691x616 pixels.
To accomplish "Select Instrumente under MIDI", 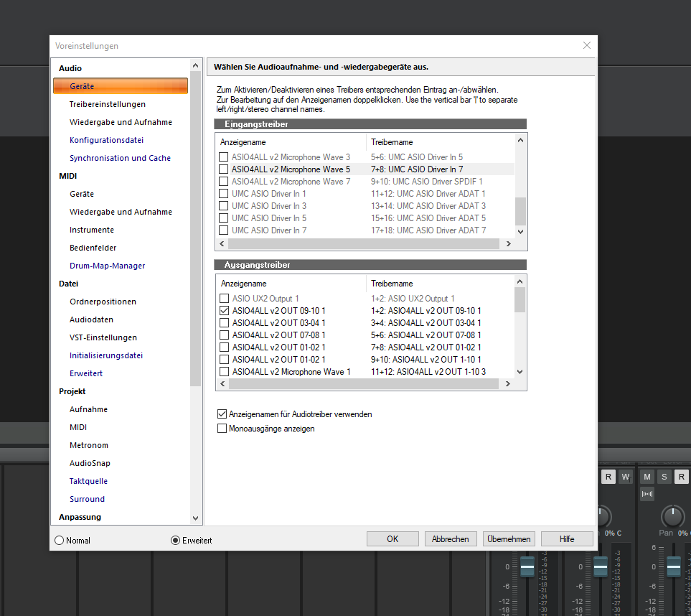I will (x=92, y=230).
